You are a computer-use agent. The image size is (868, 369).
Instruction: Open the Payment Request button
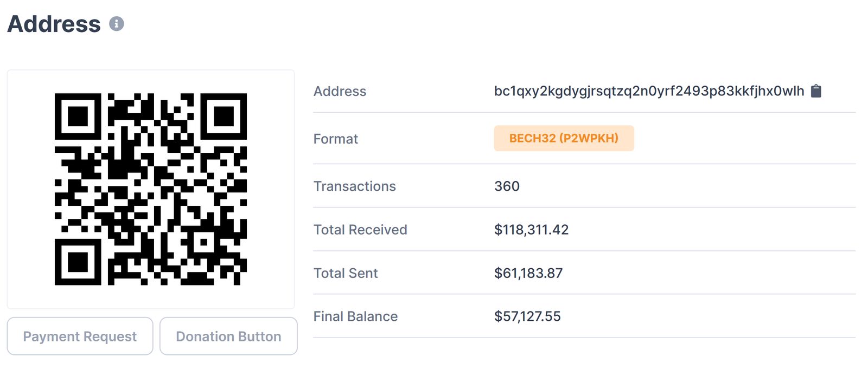click(80, 336)
